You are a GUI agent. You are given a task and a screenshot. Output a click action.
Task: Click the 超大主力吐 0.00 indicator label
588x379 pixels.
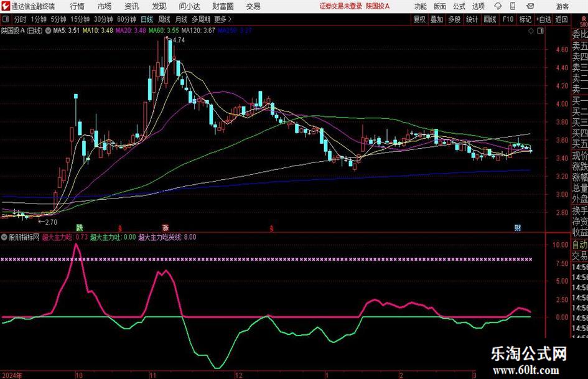113,236
